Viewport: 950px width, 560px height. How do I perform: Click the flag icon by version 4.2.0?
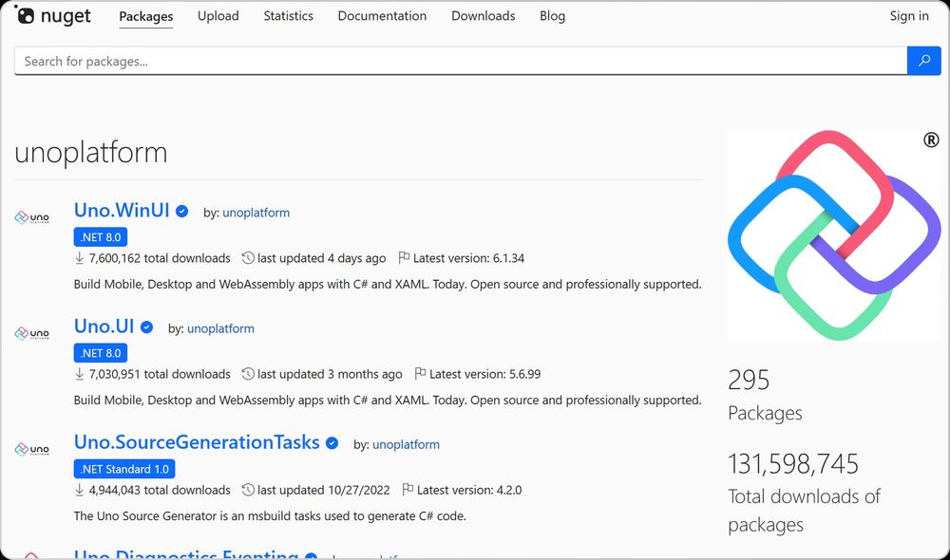tap(408, 490)
